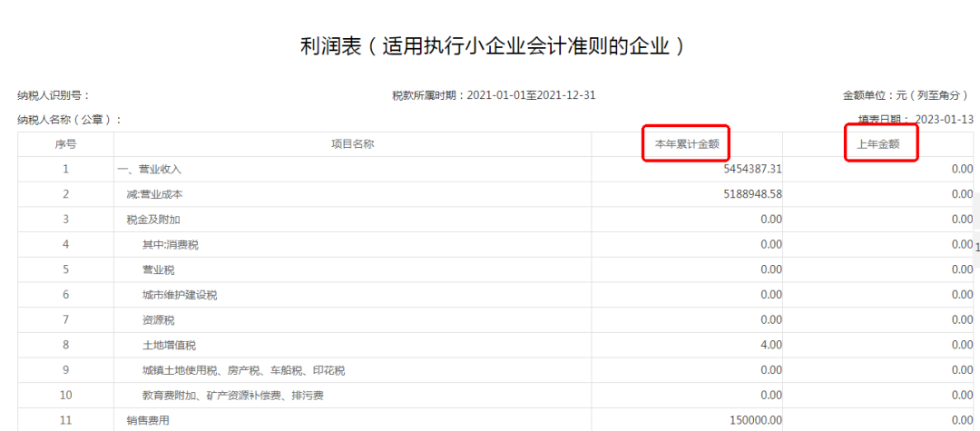Select the 城市维护建设税 item name
Viewport: 980px width, 431px height.
pyautogui.click(x=180, y=295)
